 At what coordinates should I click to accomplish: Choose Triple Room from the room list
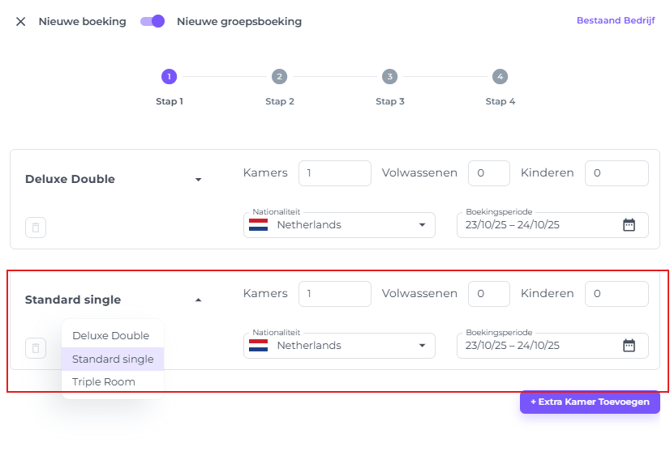[104, 382]
